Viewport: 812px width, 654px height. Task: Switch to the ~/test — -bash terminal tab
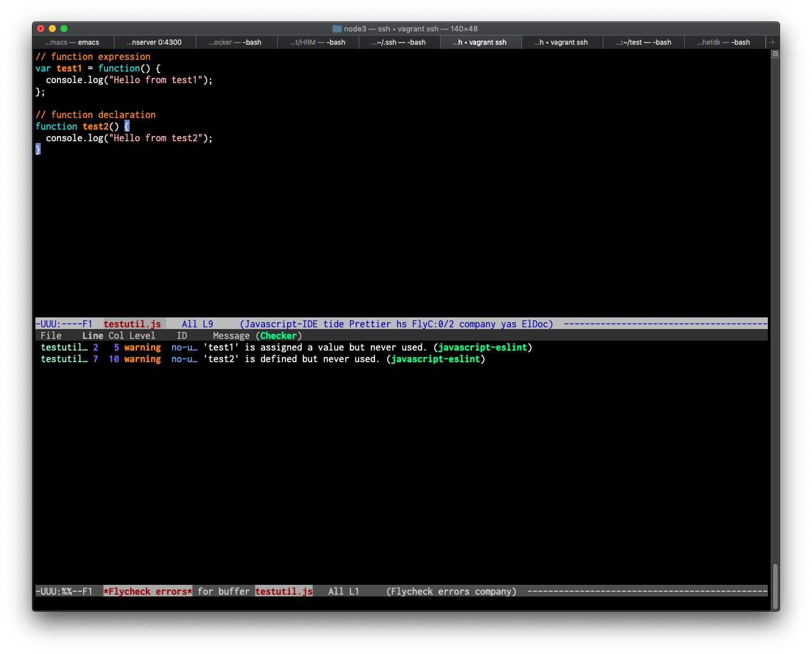pyautogui.click(x=643, y=42)
